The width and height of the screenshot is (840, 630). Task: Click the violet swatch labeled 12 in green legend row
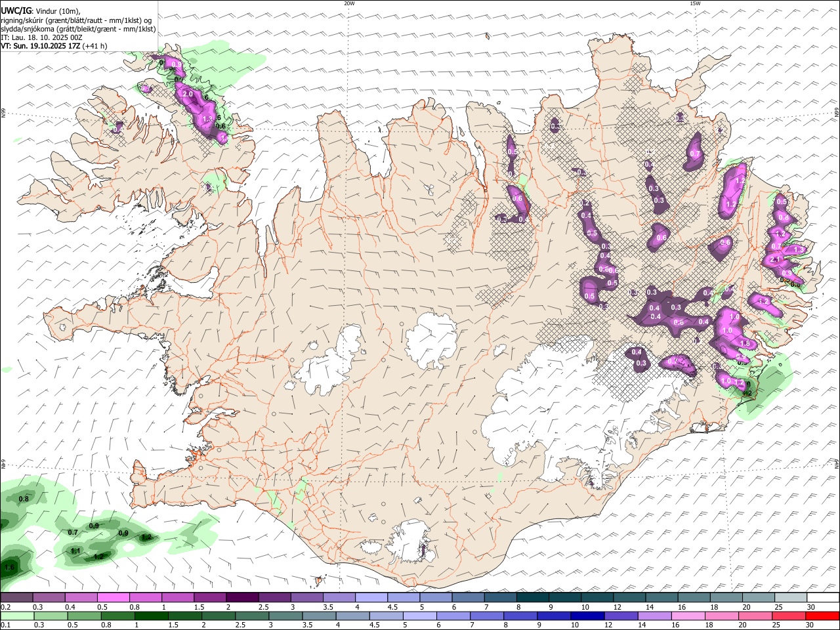click(x=621, y=616)
